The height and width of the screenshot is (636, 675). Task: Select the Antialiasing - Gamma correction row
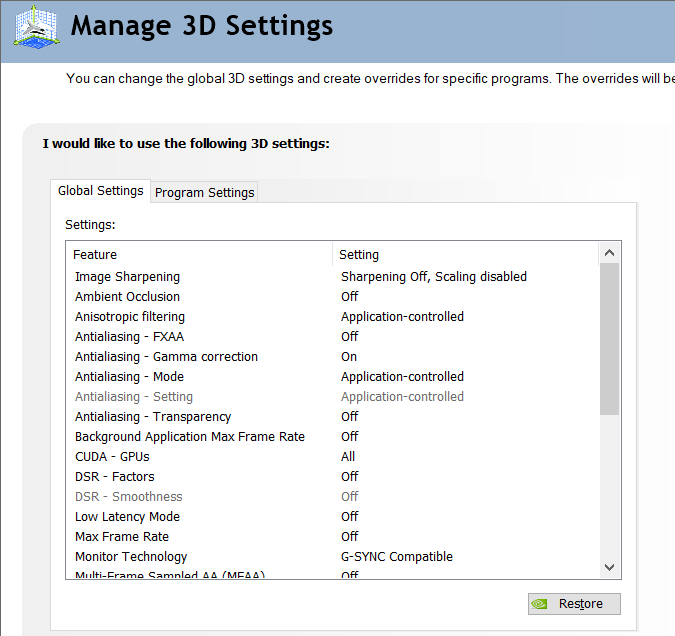click(x=166, y=357)
